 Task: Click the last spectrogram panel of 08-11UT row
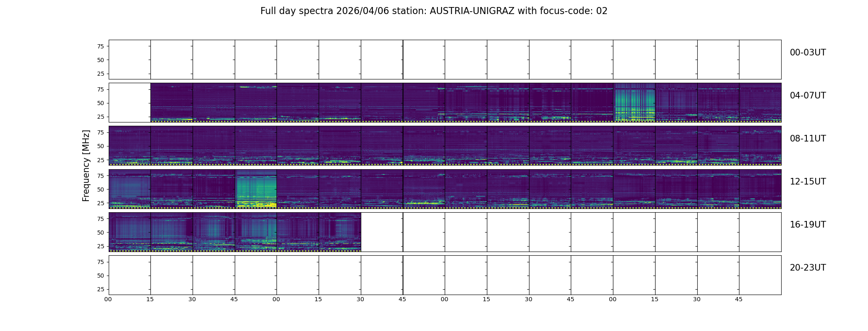pyautogui.click(x=760, y=146)
